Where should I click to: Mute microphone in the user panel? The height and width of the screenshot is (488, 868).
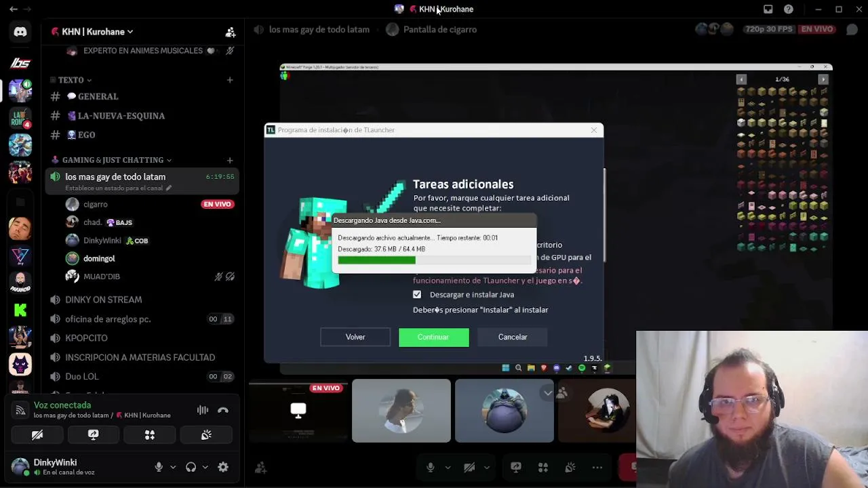coord(159,467)
